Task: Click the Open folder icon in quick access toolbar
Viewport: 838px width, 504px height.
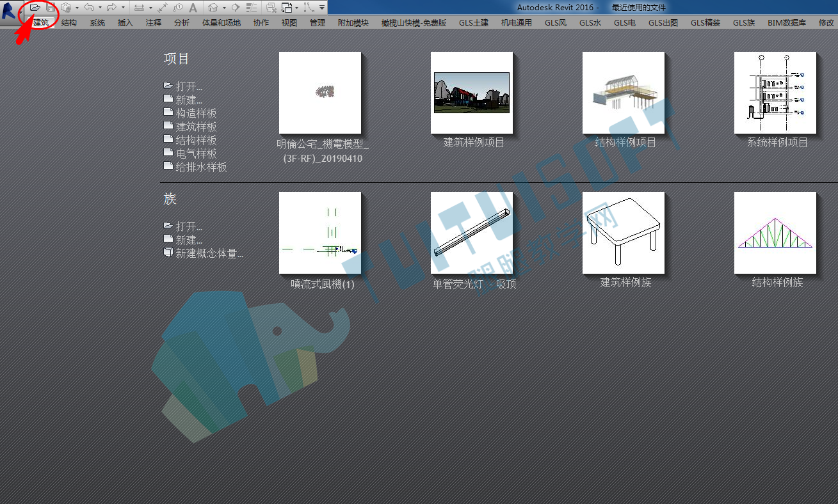Action: (x=35, y=7)
